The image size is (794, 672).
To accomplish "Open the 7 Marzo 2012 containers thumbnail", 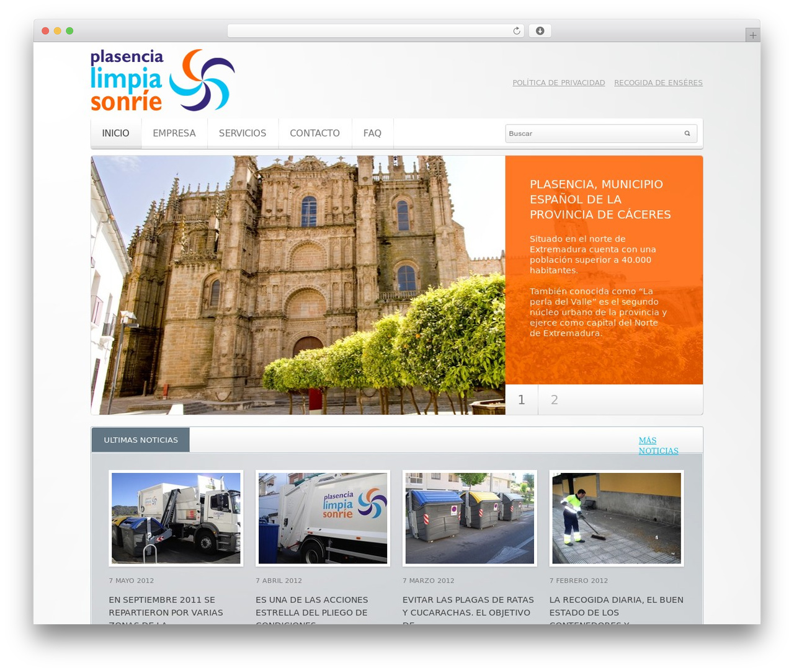I will [470, 518].
